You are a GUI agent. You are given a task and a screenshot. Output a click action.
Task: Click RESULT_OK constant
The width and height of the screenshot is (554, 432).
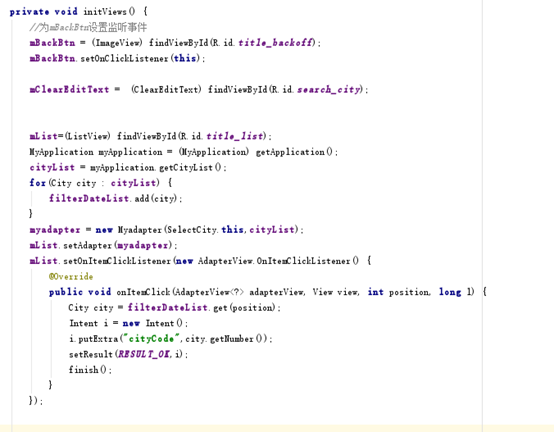pos(144,354)
